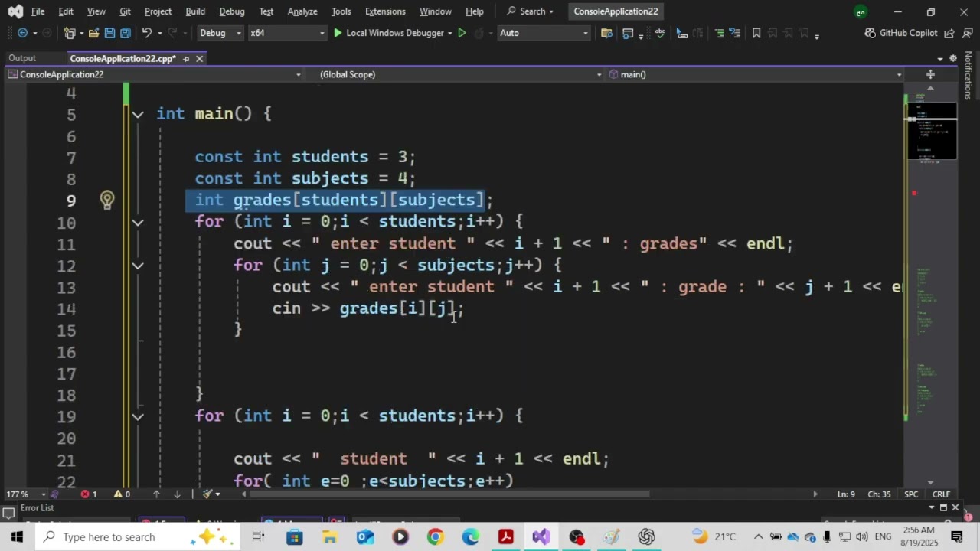The width and height of the screenshot is (980, 551).
Task: Pin the ConsoleApplication22.cpp tab
Action: coord(186,59)
